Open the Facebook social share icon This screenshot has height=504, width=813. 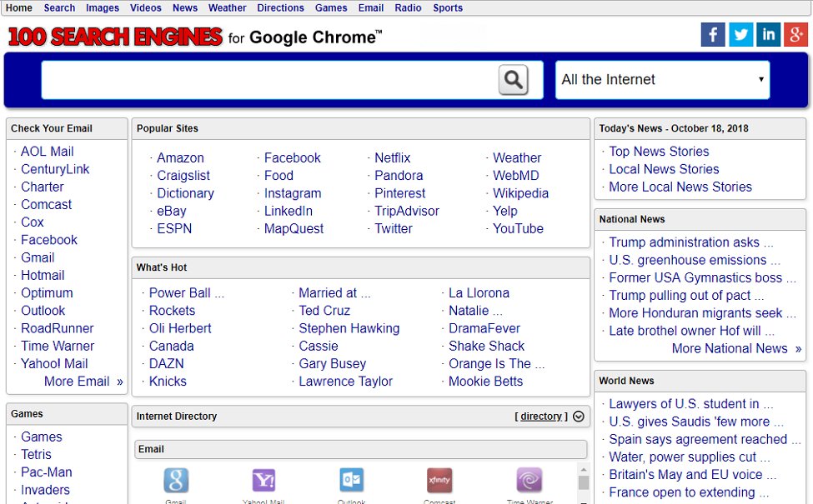click(713, 35)
